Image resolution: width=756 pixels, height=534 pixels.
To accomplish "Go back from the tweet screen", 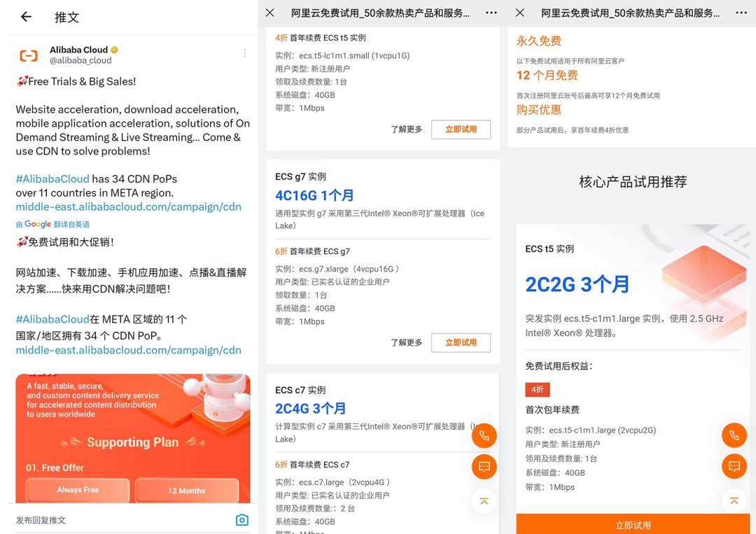I will point(26,17).
